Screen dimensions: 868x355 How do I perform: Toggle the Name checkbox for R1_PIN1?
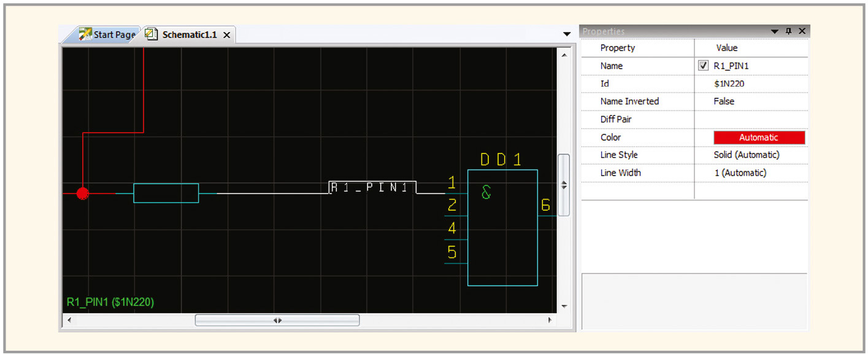[x=704, y=66]
